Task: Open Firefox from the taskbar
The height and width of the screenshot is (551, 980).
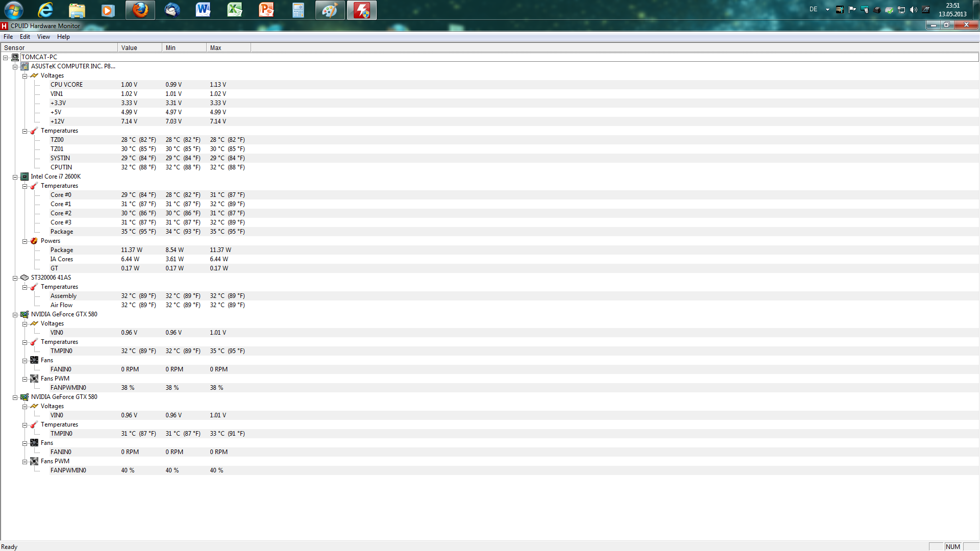Action: click(140, 10)
